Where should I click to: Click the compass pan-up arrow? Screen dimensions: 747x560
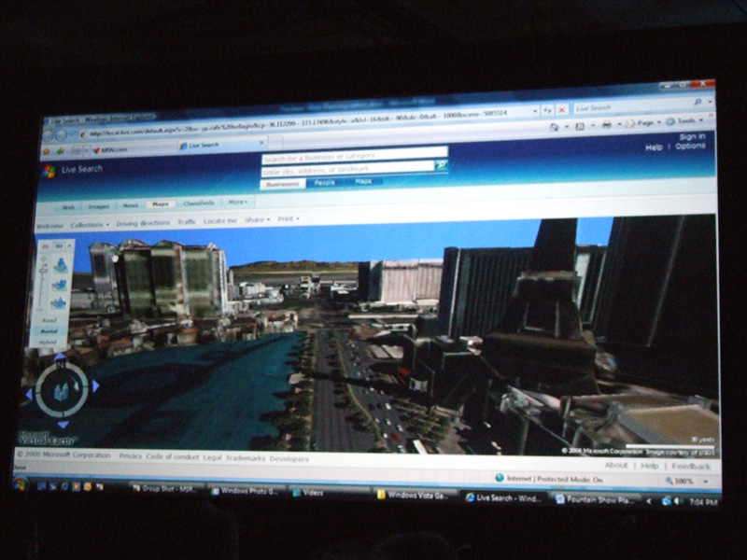[x=61, y=357]
